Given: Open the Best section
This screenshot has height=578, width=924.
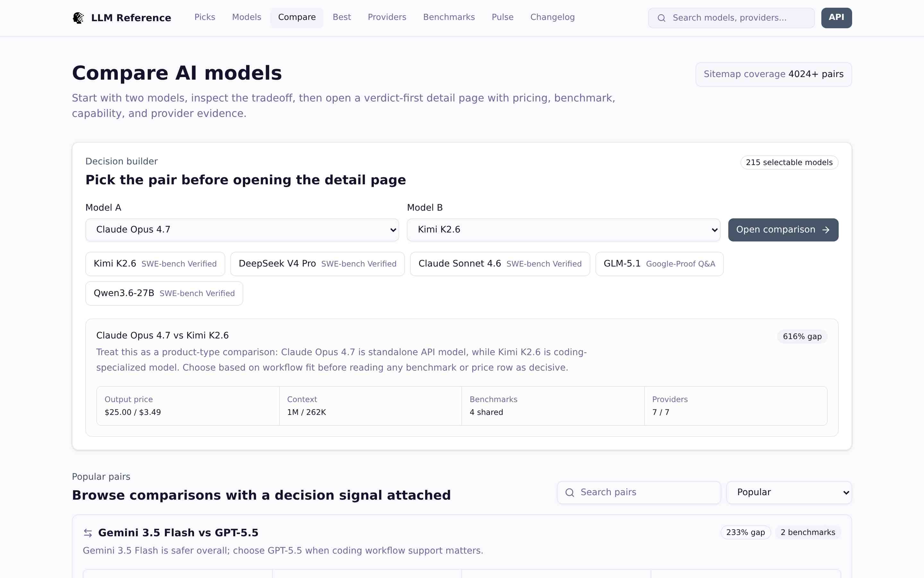Looking at the screenshot, I should (x=342, y=17).
